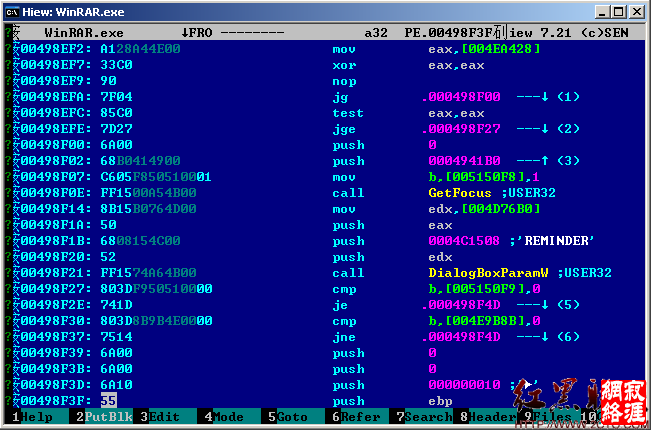Select the 2 PutBlk function key
Screen dimensions: 651x430
coord(104,417)
